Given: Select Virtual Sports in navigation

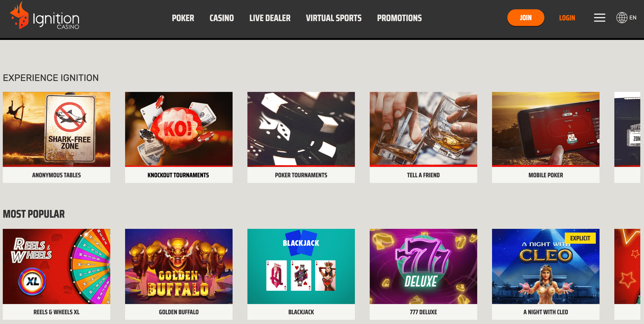Looking at the screenshot, I should coord(334,18).
